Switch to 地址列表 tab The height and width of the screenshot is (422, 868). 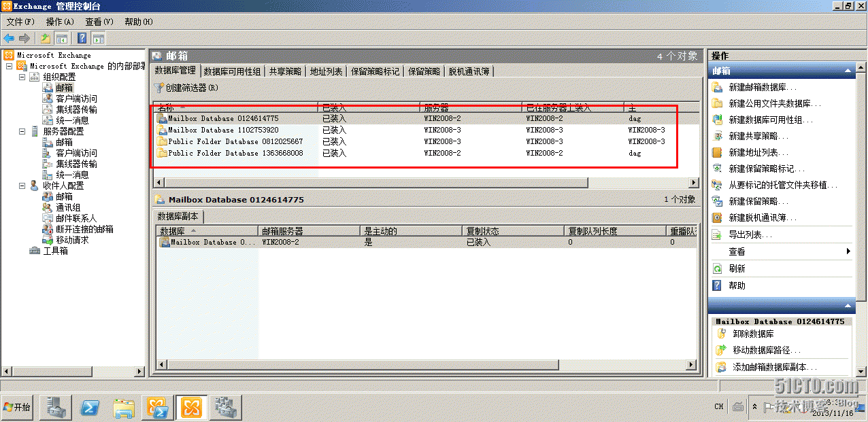point(326,71)
